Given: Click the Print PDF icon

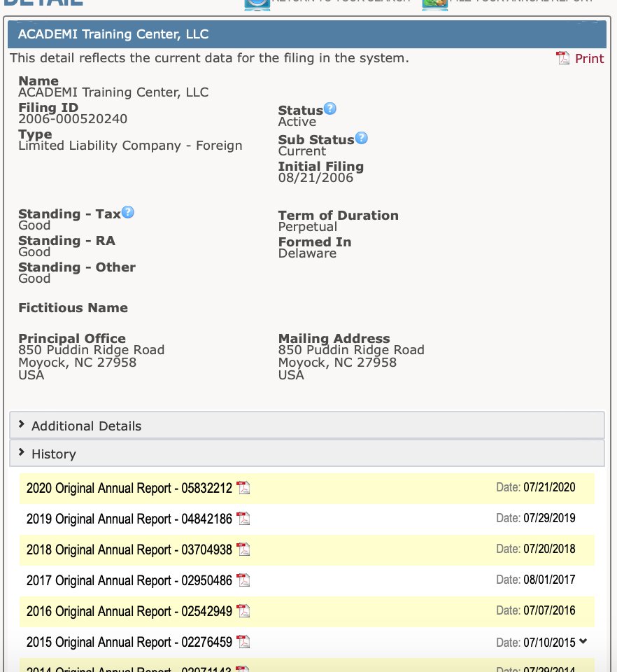Looking at the screenshot, I should point(562,58).
